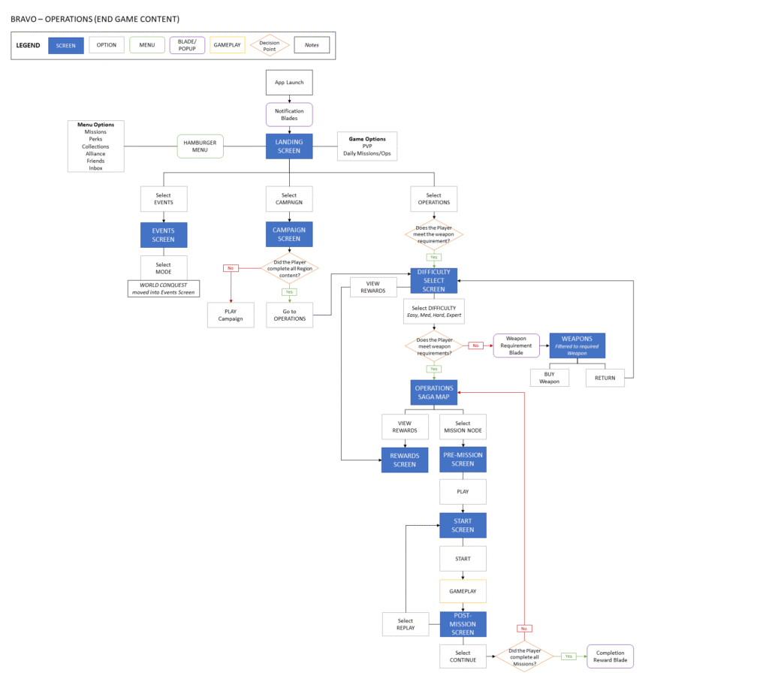This screenshot has width=769, height=700.
Task: Click the WEAPONS filtered screen node
Action: tap(578, 345)
